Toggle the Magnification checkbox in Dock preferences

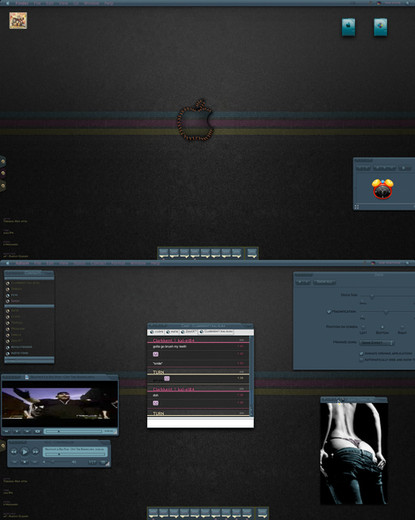[329, 312]
